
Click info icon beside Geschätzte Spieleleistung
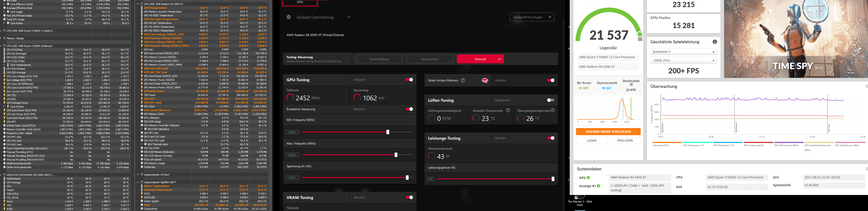coord(715,42)
